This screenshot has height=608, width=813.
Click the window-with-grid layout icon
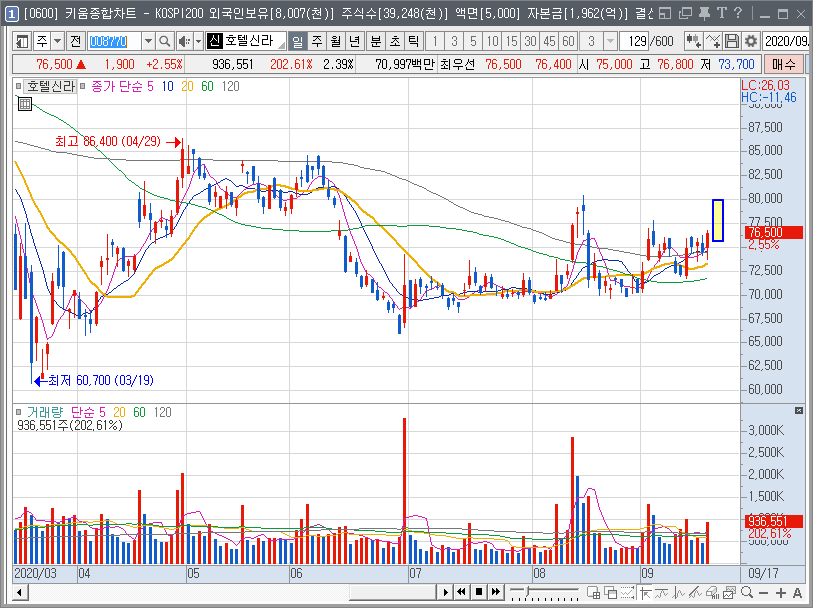(x=594, y=592)
